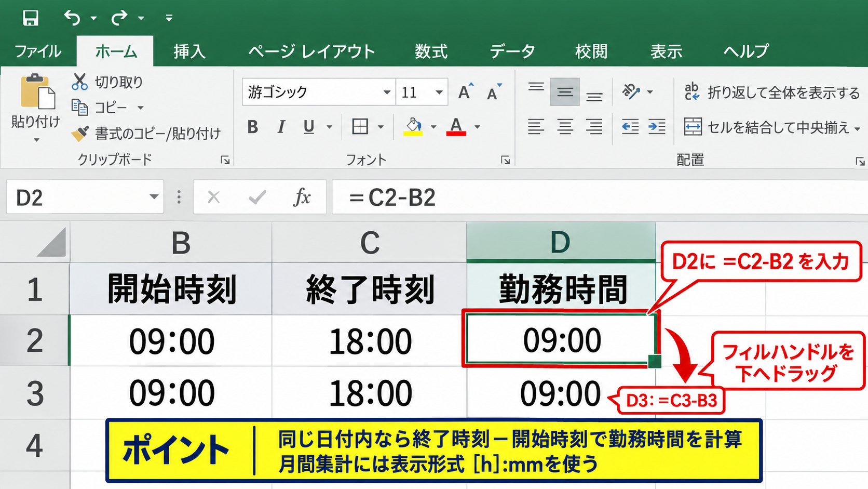This screenshot has height=489, width=868.
Task: Decrease font size
Action: point(494,92)
